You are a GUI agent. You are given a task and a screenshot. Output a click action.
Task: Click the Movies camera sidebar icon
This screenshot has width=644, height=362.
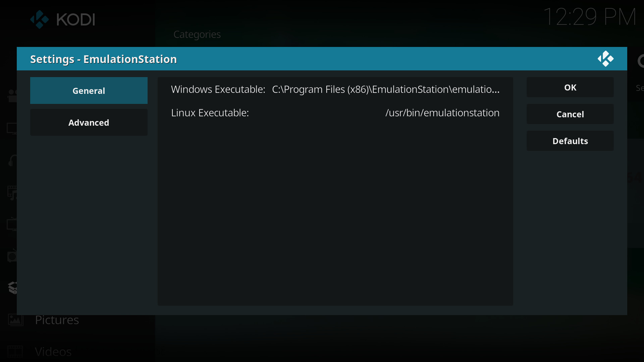12,96
